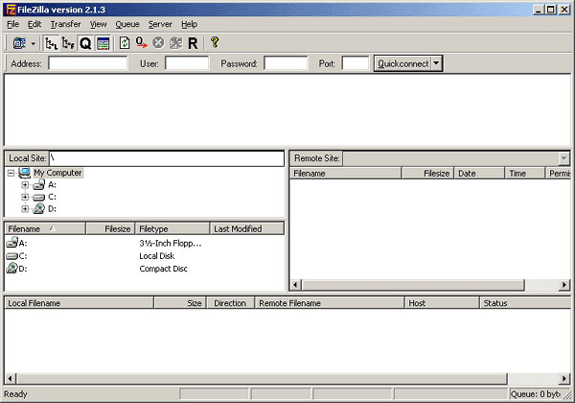
Task: Open the Site Manager toolbar icon
Action: coord(19,43)
